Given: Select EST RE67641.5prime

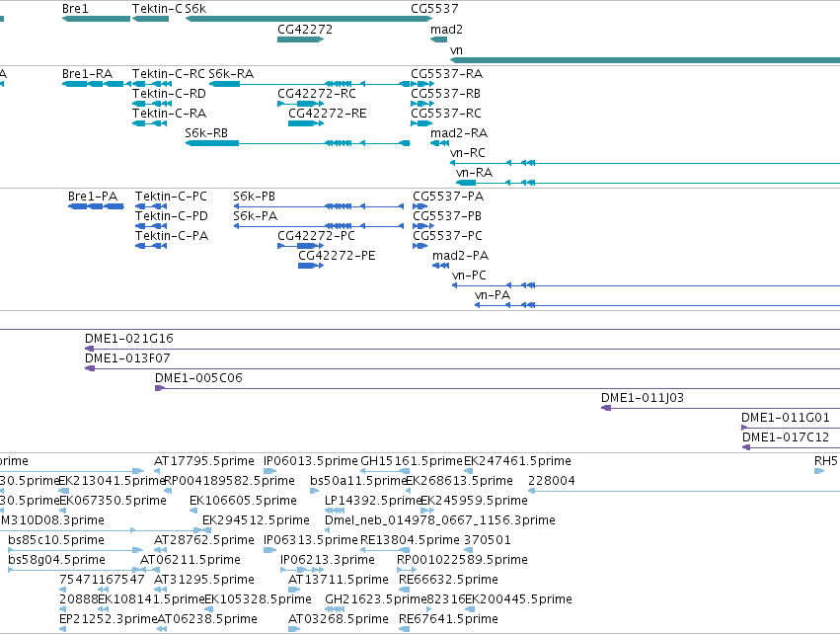Looking at the screenshot, I should coord(448,619).
